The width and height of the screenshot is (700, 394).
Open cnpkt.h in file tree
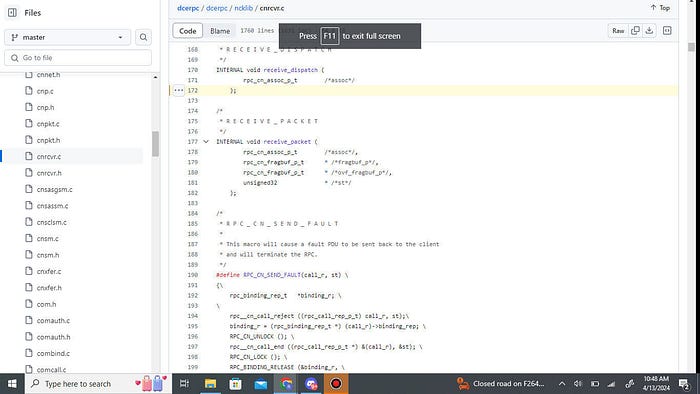(x=48, y=140)
